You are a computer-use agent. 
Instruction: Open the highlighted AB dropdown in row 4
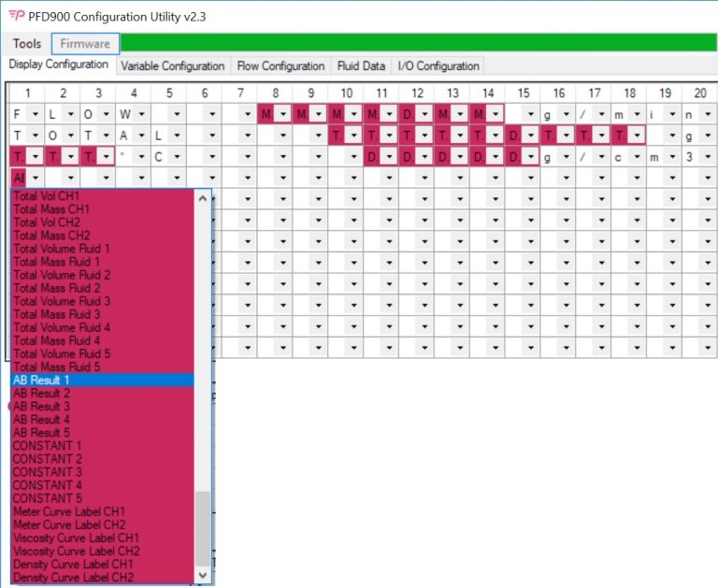click(x=36, y=178)
